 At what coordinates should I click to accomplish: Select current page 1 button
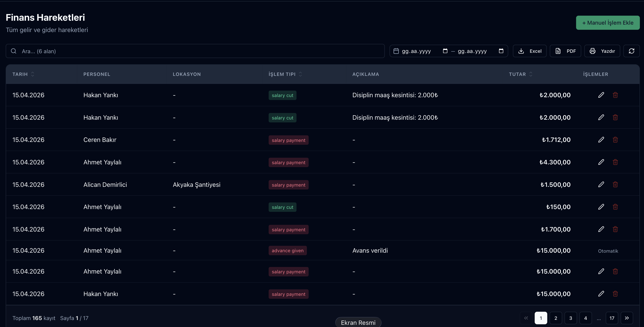pos(541,318)
